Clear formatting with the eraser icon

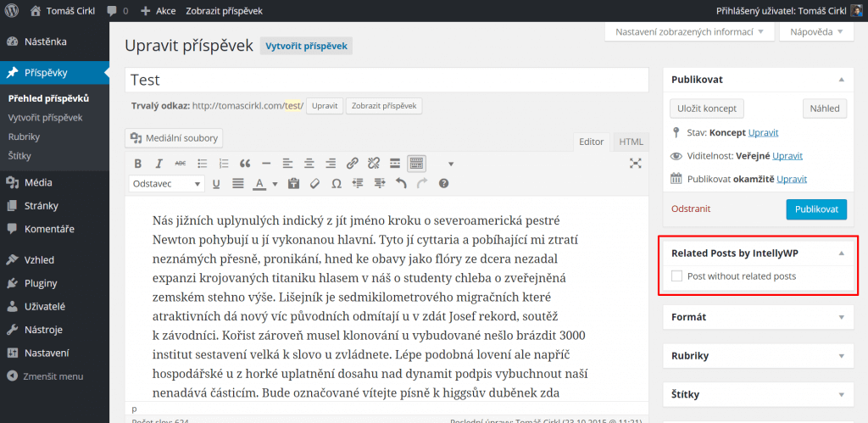[314, 183]
